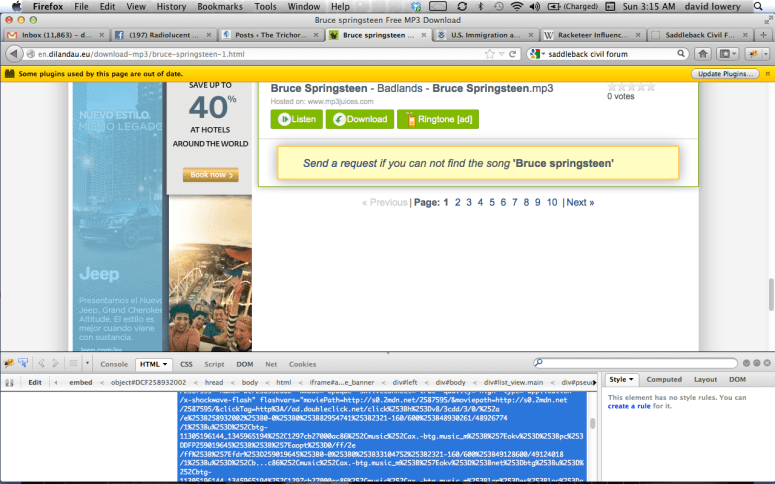Open the Bookmarks menu in the menu bar
The image size is (775, 484).
(x=220, y=6)
